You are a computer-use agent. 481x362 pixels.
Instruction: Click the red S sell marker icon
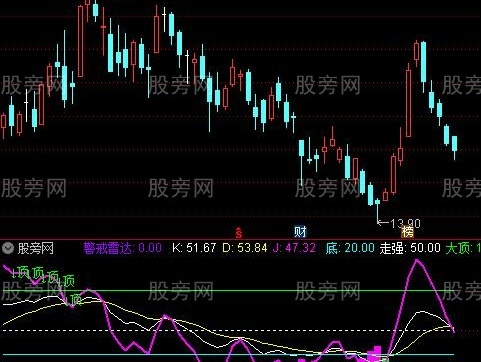tap(239, 232)
